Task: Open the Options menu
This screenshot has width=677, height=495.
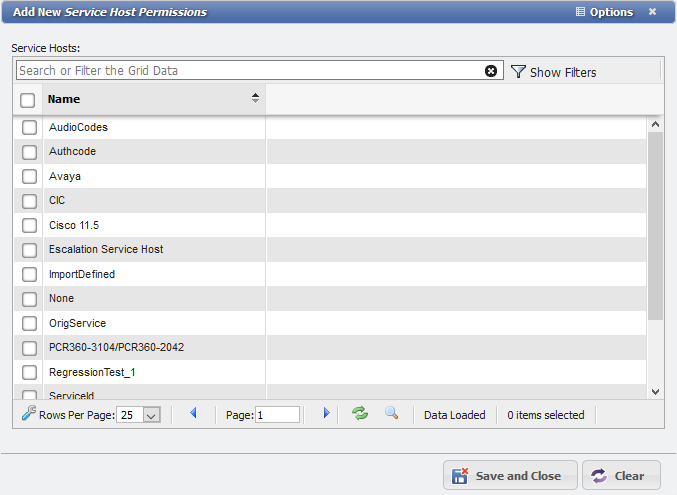Action: point(604,12)
